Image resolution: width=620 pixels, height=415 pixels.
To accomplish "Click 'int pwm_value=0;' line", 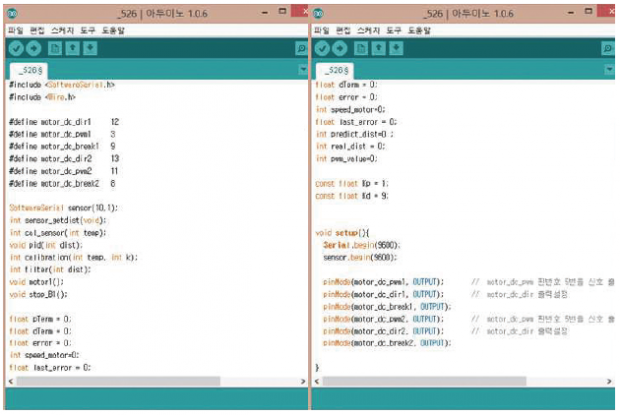I will [x=347, y=158].
